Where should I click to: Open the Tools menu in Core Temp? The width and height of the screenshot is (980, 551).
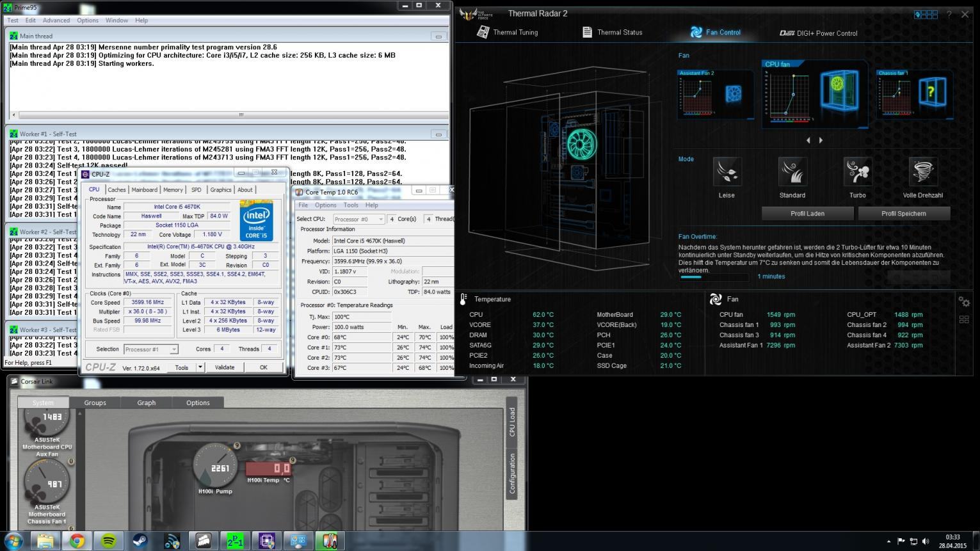[351, 205]
